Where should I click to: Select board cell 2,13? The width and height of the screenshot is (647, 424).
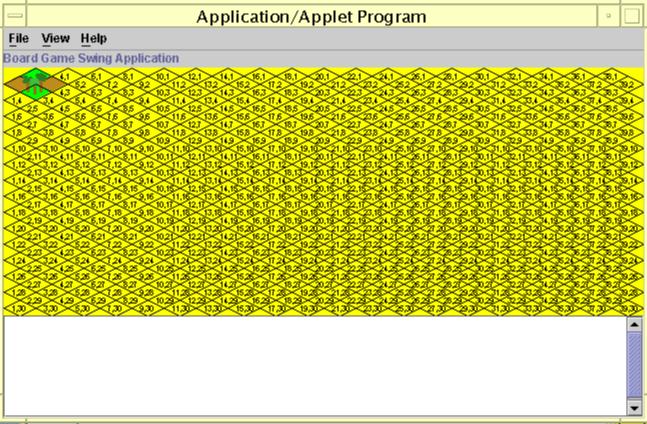(35, 172)
